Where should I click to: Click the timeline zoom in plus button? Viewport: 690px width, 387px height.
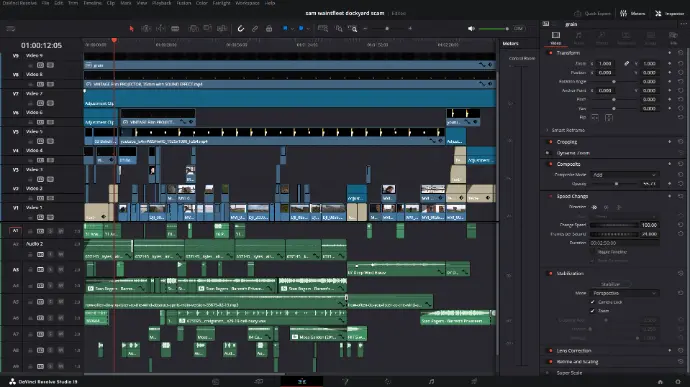tap(410, 29)
